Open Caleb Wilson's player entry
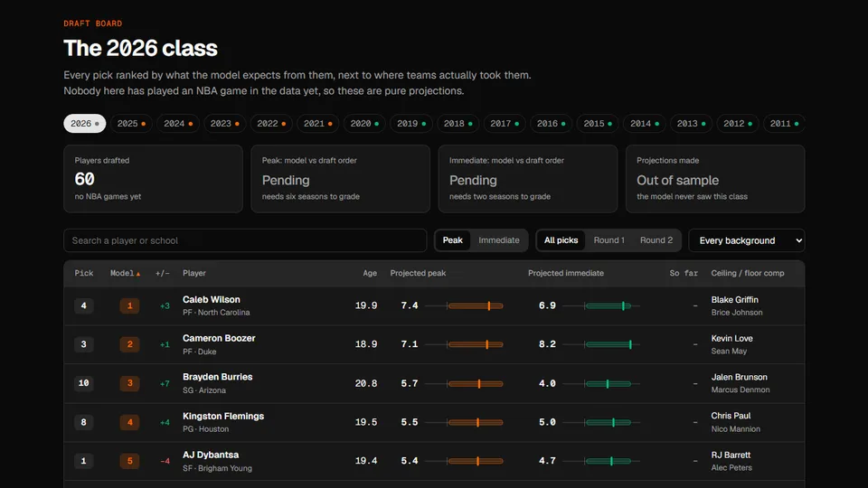 tap(212, 299)
